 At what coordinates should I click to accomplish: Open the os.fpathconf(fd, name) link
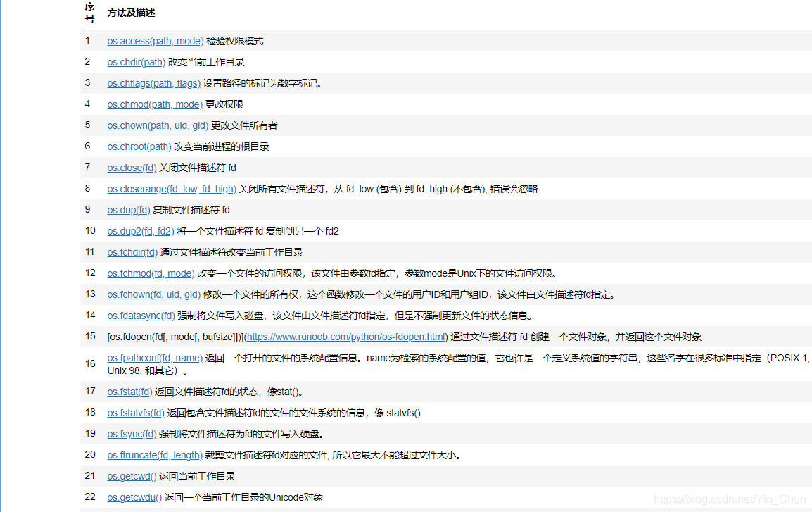click(x=155, y=358)
